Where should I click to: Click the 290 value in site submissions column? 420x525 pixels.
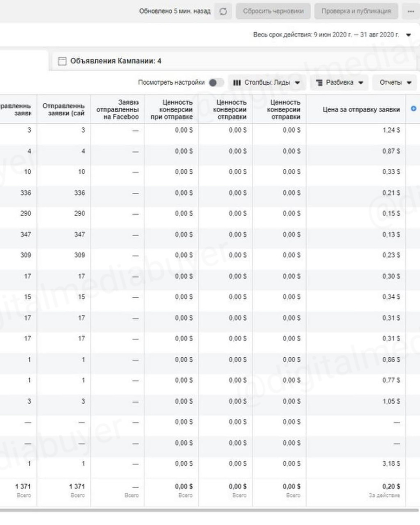click(x=80, y=213)
